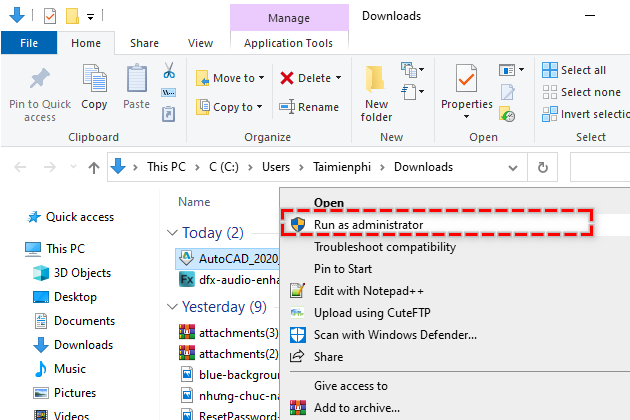Select the dfx-audio-enhancer file

point(229,280)
